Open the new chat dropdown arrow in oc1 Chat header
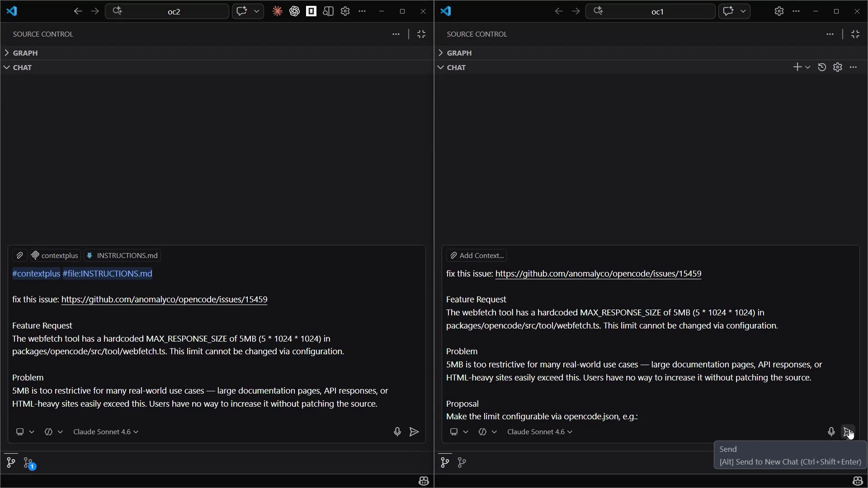Image resolution: width=868 pixels, height=488 pixels. (x=807, y=67)
